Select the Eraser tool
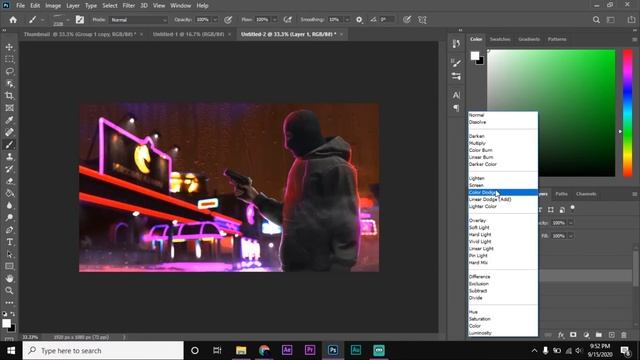Image resolution: width=640 pixels, height=360 pixels. point(9,181)
